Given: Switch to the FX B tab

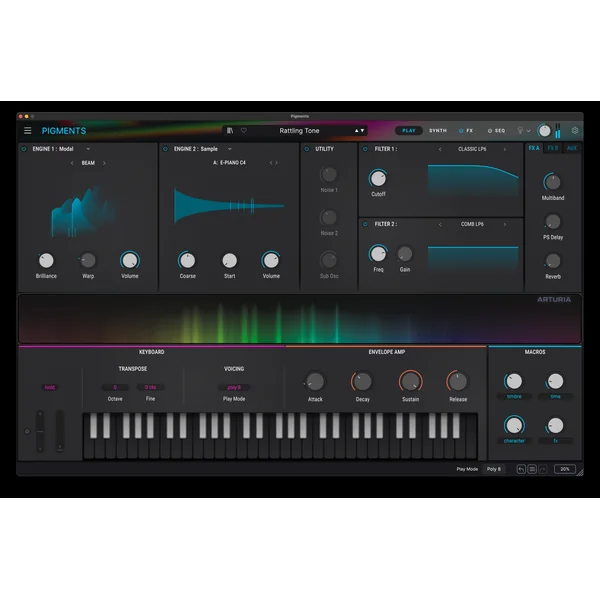Looking at the screenshot, I should click(x=553, y=148).
